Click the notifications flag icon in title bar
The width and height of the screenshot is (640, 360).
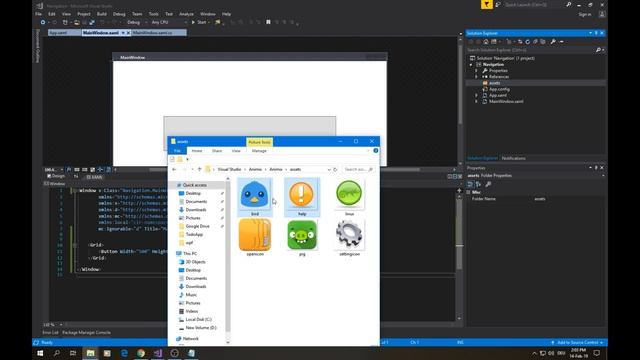pos(487,4)
